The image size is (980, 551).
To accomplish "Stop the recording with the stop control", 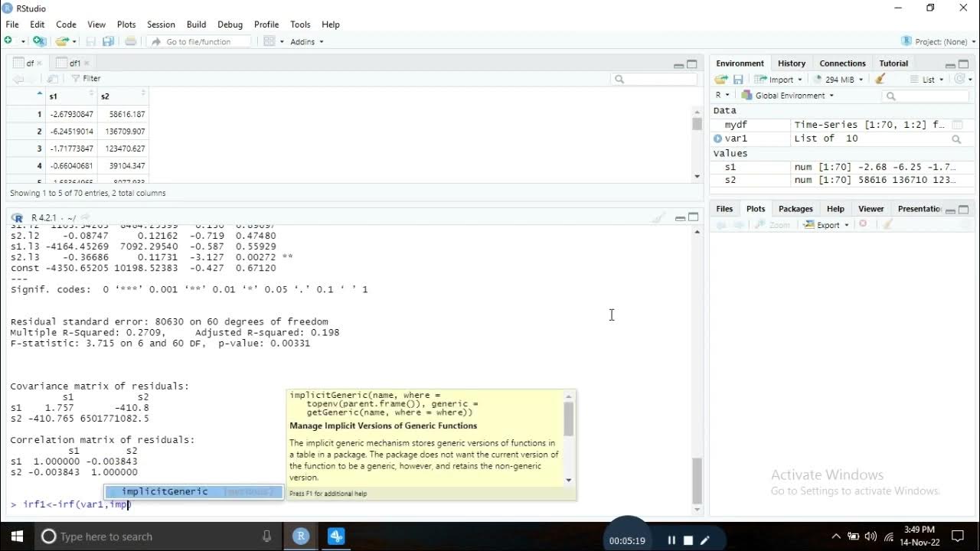I will pyautogui.click(x=688, y=540).
